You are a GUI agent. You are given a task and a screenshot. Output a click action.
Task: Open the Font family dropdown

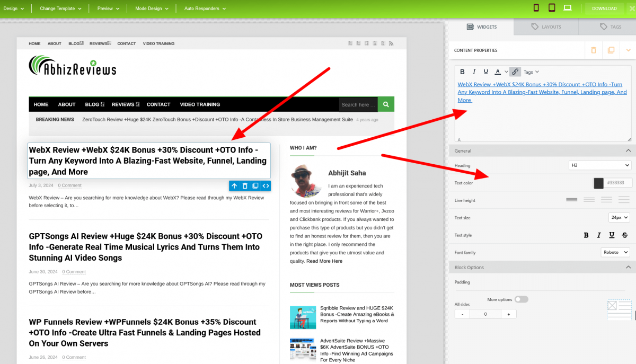click(615, 252)
